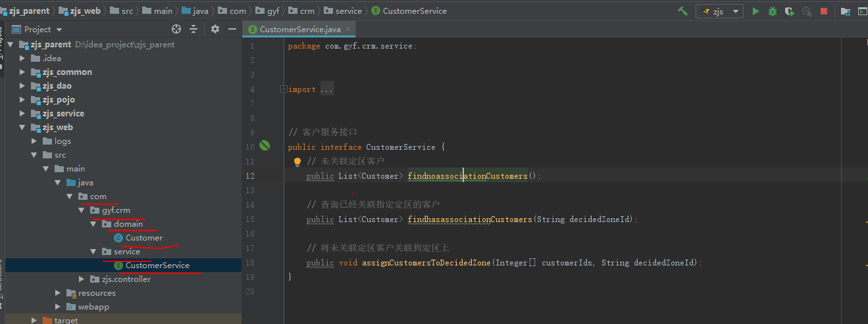The image size is (868, 324).
Task: Start debugging with the green bug icon
Action: [773, 11]
